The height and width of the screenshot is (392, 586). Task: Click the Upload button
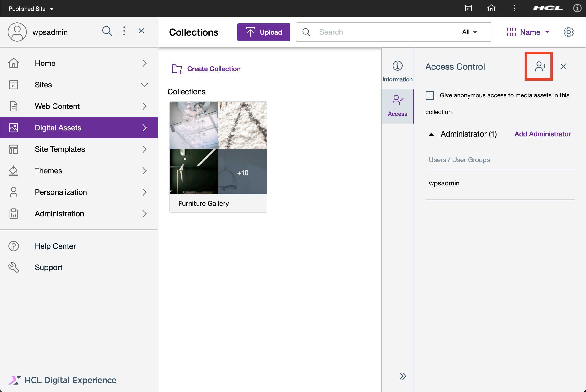pos(263,32)
